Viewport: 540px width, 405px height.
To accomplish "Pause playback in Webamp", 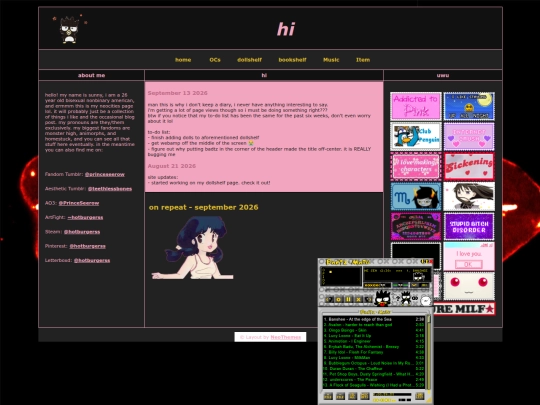I will coord(348,299).
